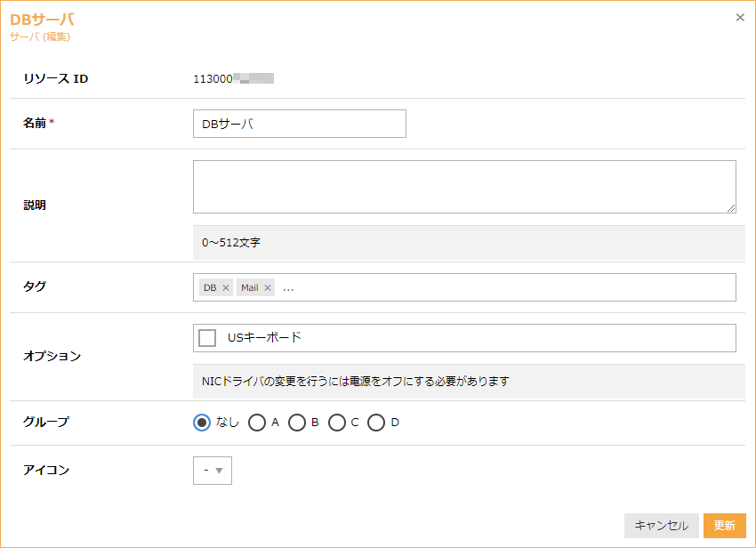Viewport: 756px width, 548px height.
Task: Select the なし group radio button
Action: click(202, 423)
